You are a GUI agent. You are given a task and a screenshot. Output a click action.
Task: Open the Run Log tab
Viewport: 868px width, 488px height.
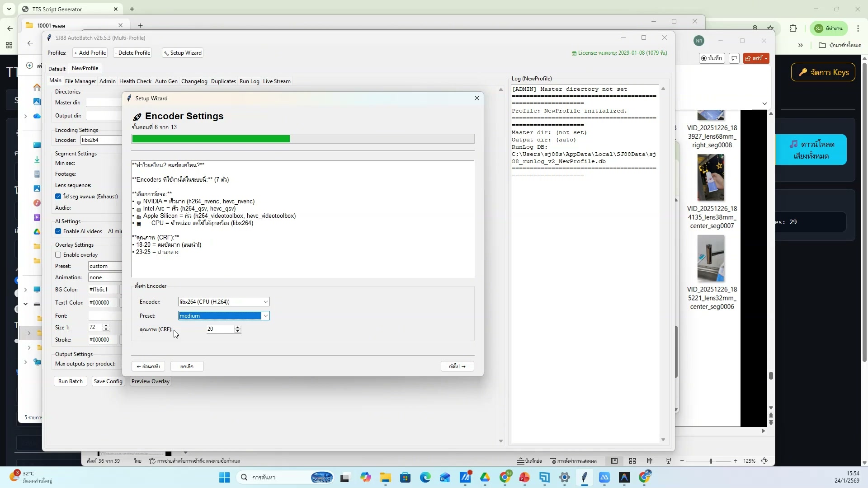(x=249, y=81)
